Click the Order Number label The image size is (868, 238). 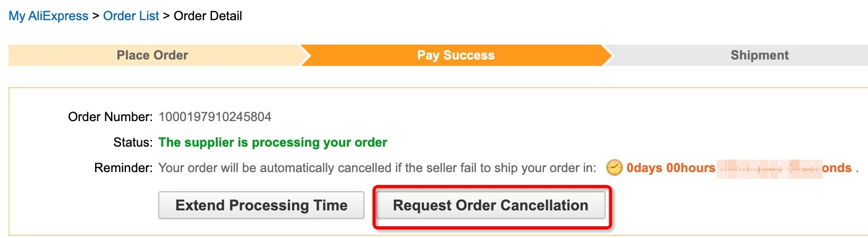point(110,117)
